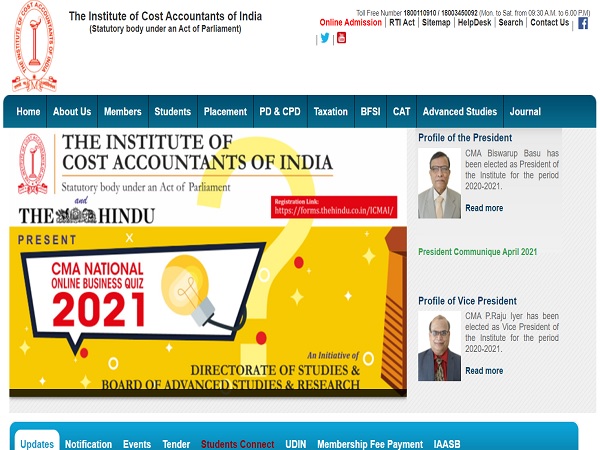This screenshot has height=450, width=600.
Task: Select the Membership Fee Payment tab
Action: point(370,444)
